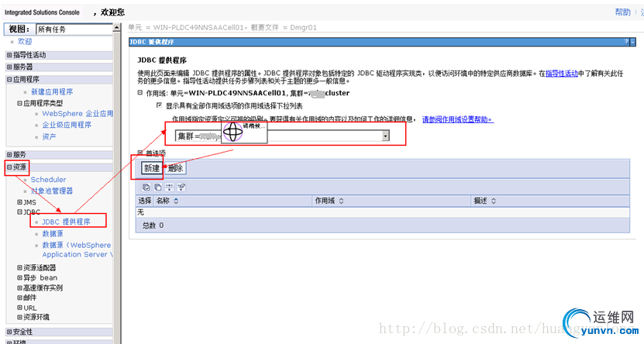Expand 高速缓存实例 tree node

point(19,287)
